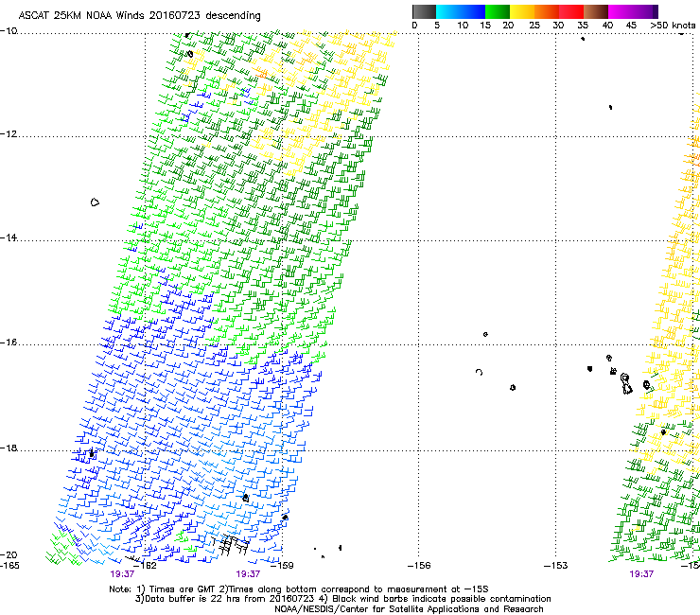Click the black contaminated wind barbs near -20 latitude
The height and width of the screenshot is (615, 700).
pyautogui.click(x=231, y=545)
